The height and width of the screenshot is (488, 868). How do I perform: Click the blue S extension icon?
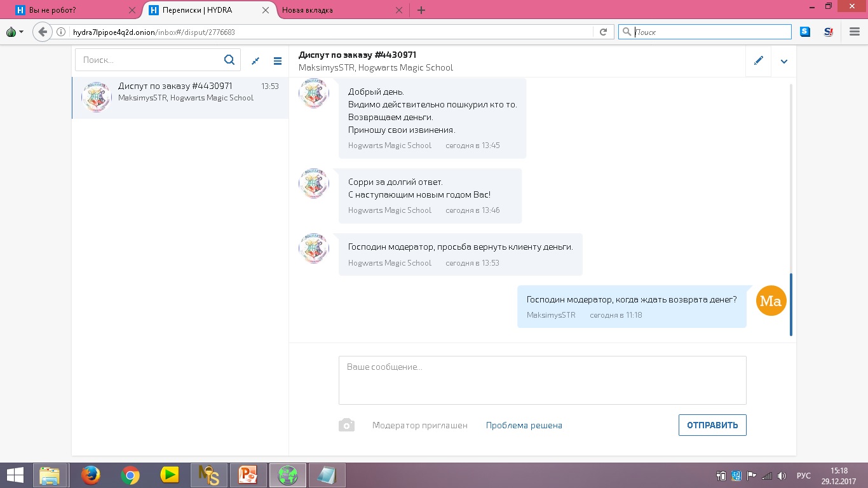click(805, 32)
